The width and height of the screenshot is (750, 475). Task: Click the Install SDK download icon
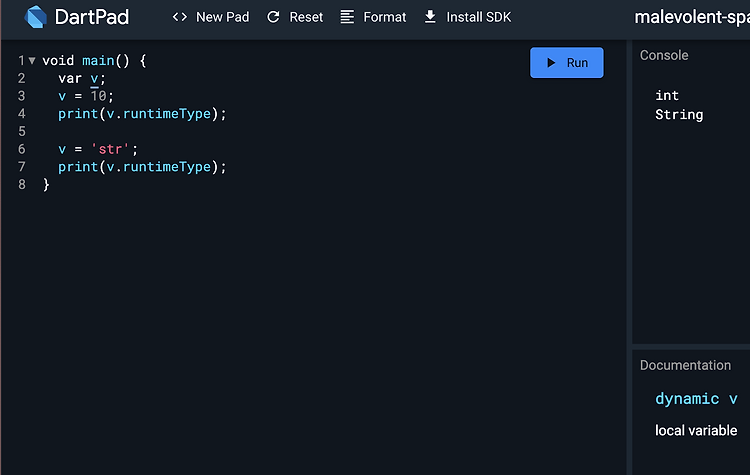[430, 17]
